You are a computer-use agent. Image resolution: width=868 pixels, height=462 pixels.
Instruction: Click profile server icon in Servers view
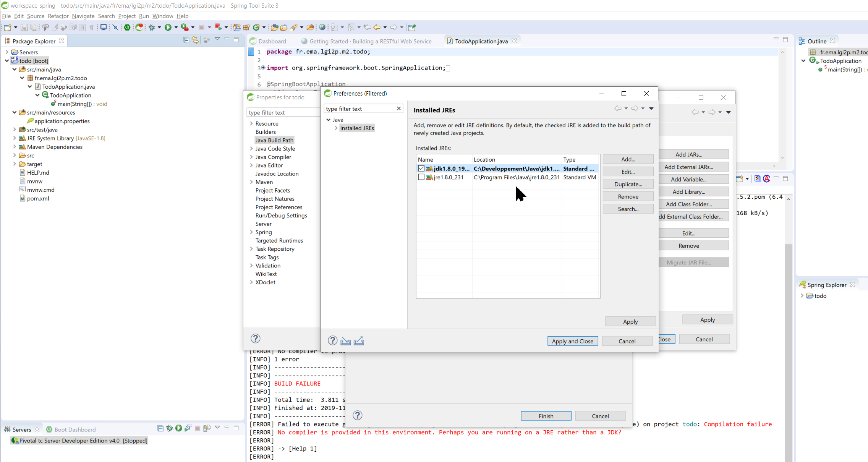point(188,428)
